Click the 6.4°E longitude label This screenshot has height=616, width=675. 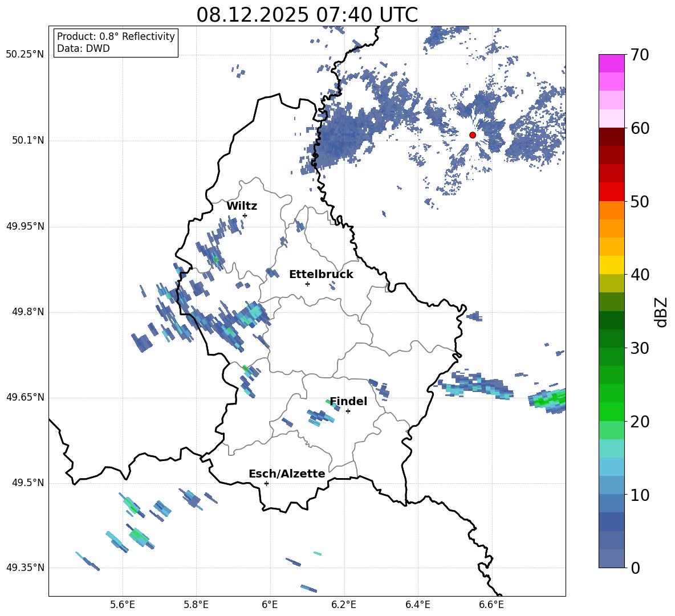(417, 605)
